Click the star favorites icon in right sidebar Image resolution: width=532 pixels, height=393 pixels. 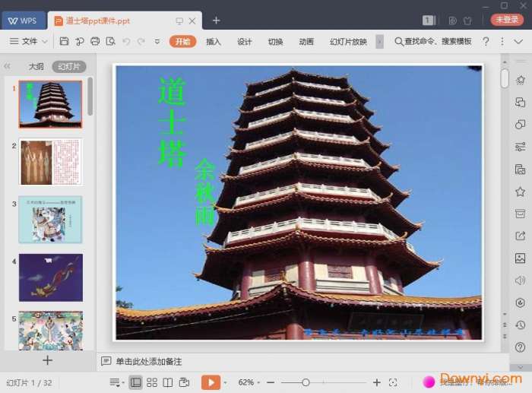520,192
